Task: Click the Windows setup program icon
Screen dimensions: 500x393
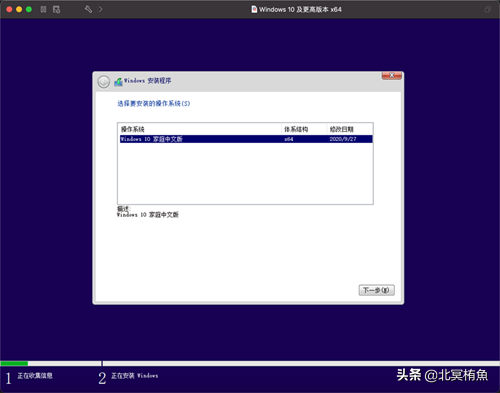Action: 118,81
